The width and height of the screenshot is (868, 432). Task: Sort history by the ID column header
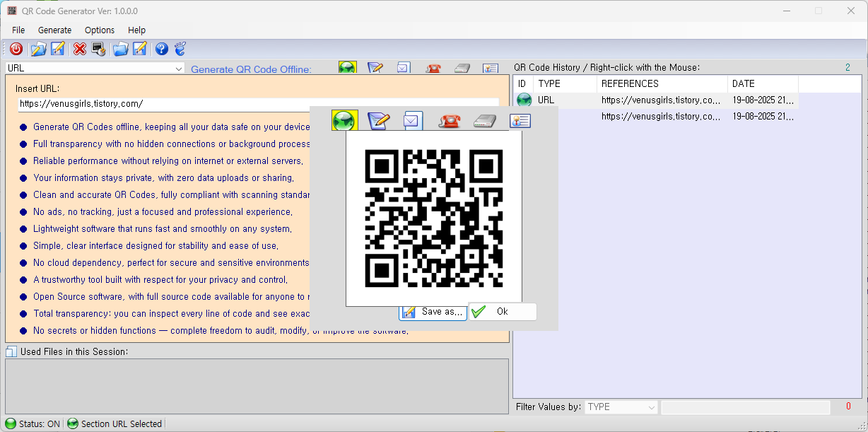coord(523,83)
